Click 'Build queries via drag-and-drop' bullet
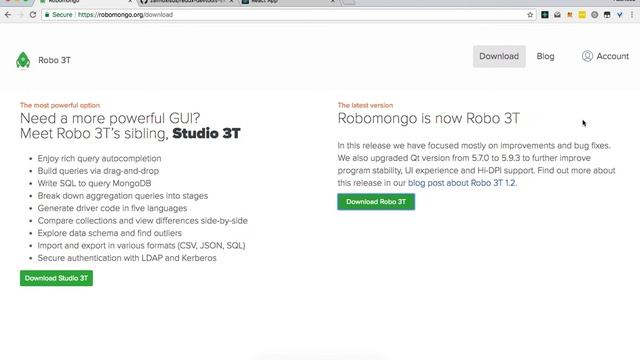 point(98,171)
